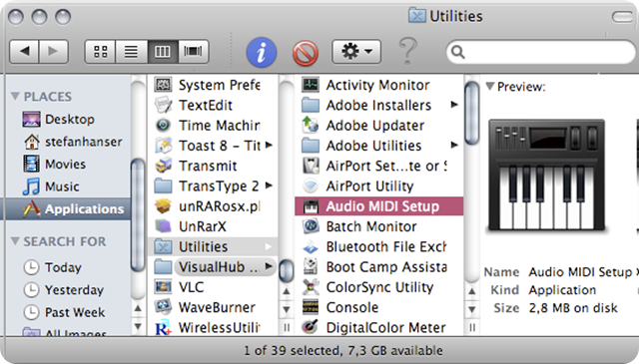
Task: Click the sidebar scrollbar down arrow
Action: tap(138, 326)
